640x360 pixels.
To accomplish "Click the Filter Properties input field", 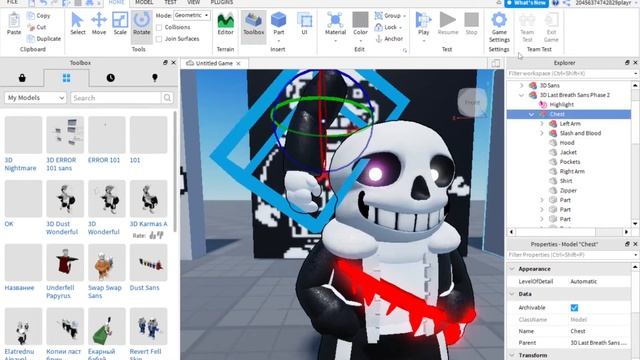I will point(570,255).
